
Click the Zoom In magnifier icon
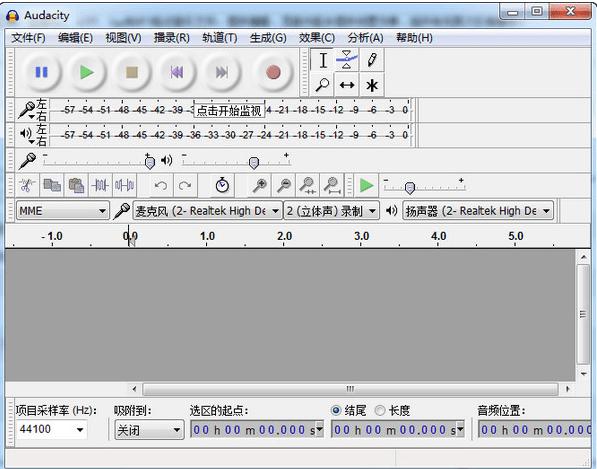tap(260, 185)
